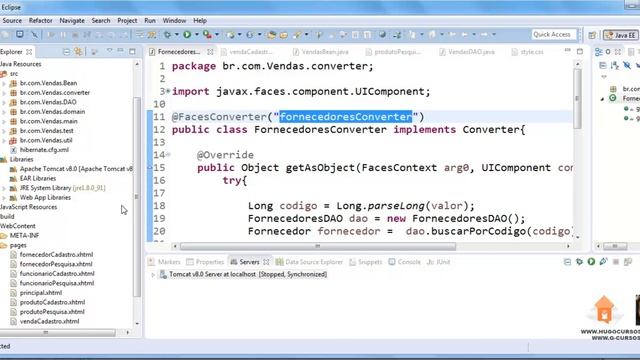The height and width of the screenshot is (360, 640).
Task: Select EAR Libraries in the tree
Action: pos(38,178)
